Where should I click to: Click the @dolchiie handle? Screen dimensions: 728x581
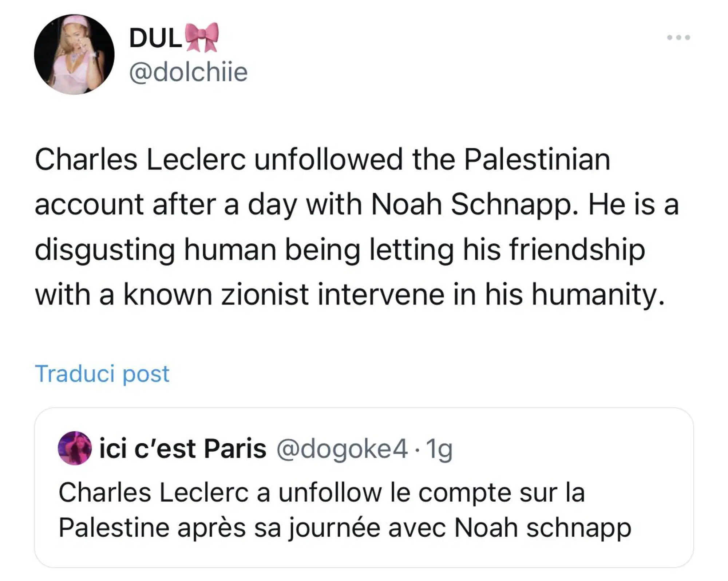(188, 72)
